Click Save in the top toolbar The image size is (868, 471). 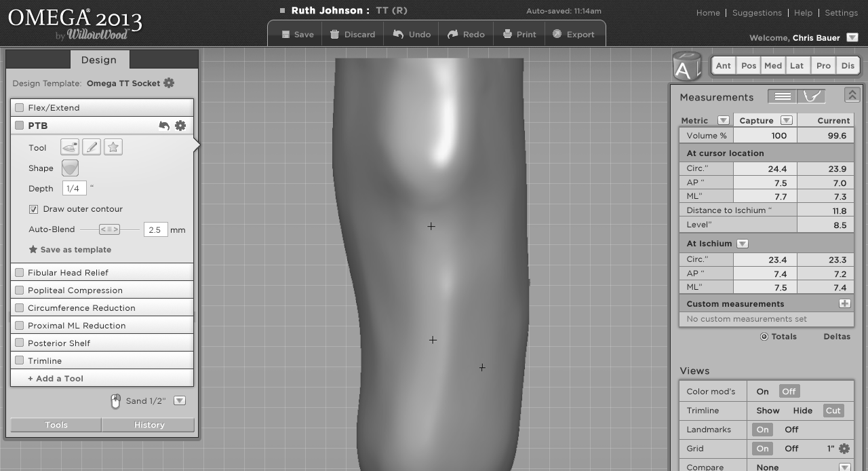point(297,35)
